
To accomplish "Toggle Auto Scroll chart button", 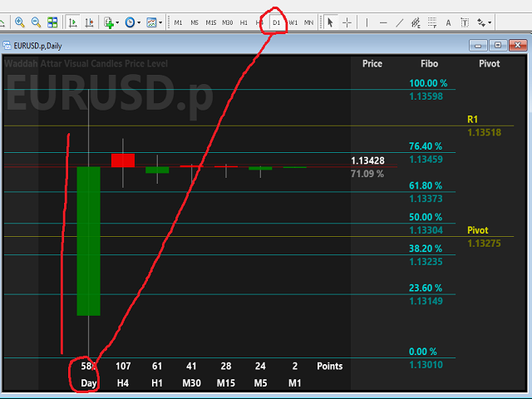I will click(72, 22).
